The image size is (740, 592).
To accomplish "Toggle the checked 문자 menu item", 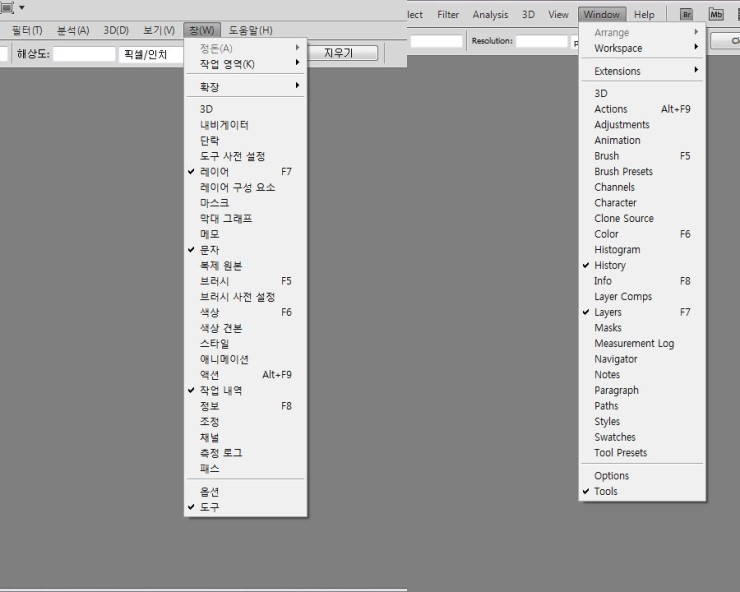I will (245, 250).
